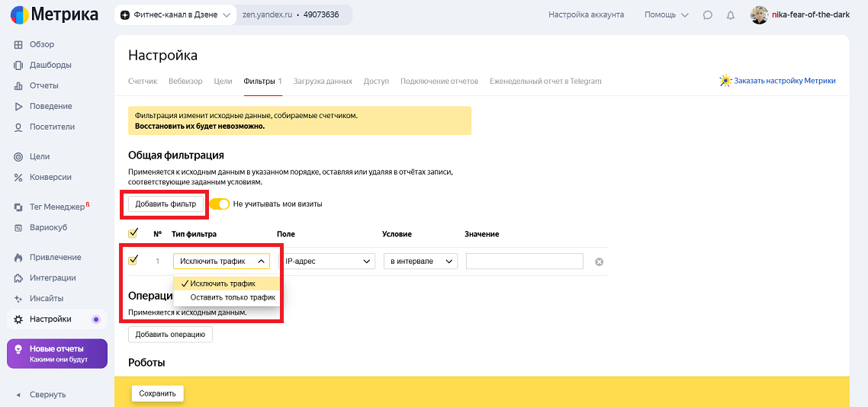Switch to the Вебвизор tab
Image resolution: width=868 pixels, height=407 pixels.
(185, 81)
